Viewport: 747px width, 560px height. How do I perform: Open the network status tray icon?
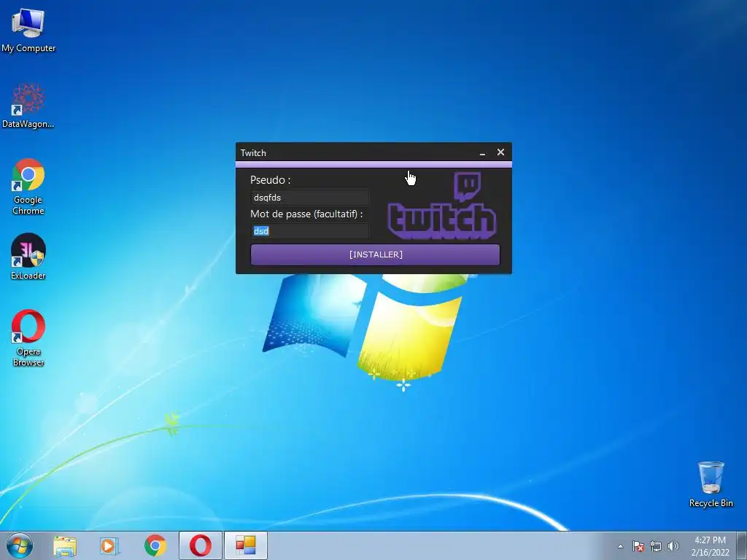(x=656, y=546)
